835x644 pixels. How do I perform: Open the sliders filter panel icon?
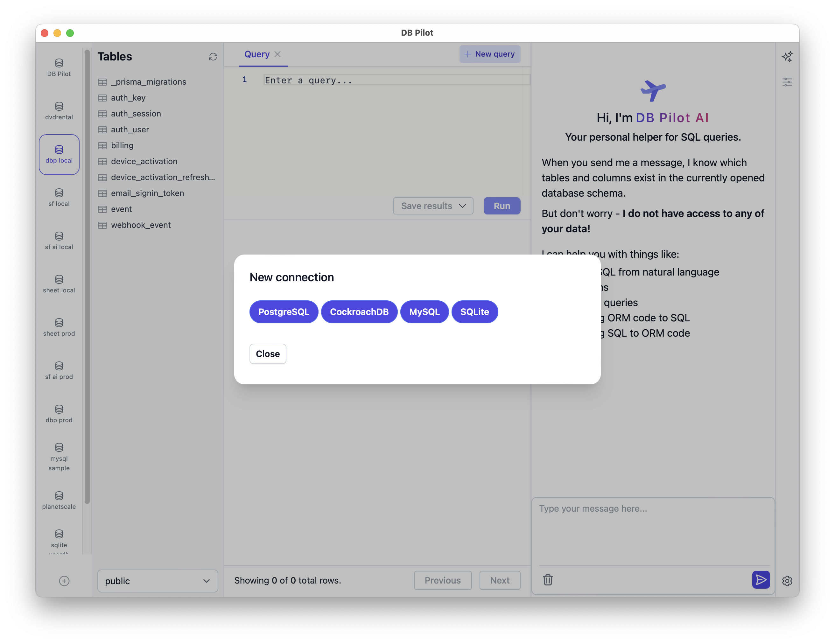click(x=787, y=82)
